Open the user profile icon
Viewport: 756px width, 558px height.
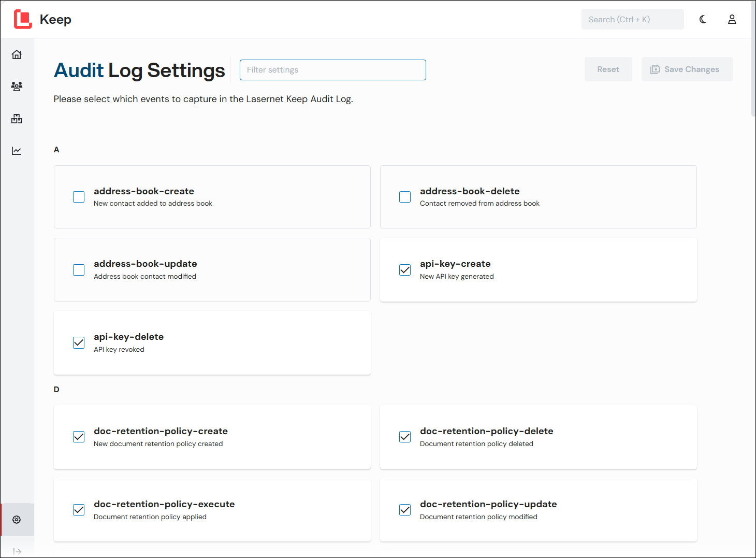pyautogui.click(x=732, y=19)
